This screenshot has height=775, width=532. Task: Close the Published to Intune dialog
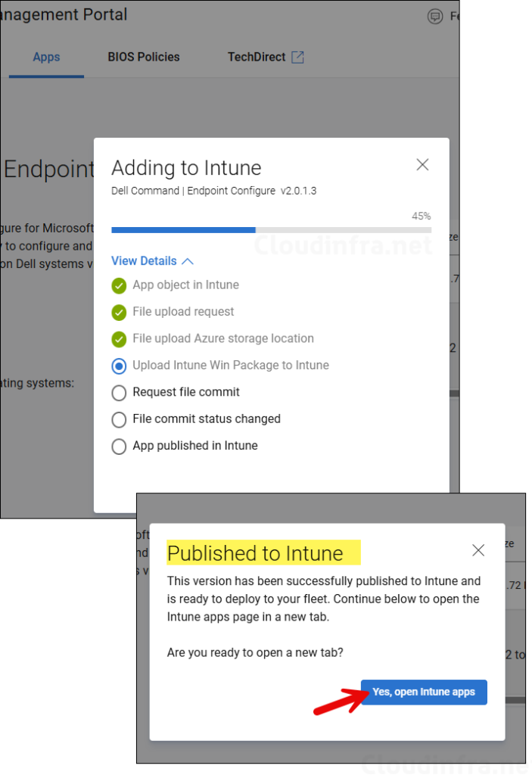(x=478, y=550)
